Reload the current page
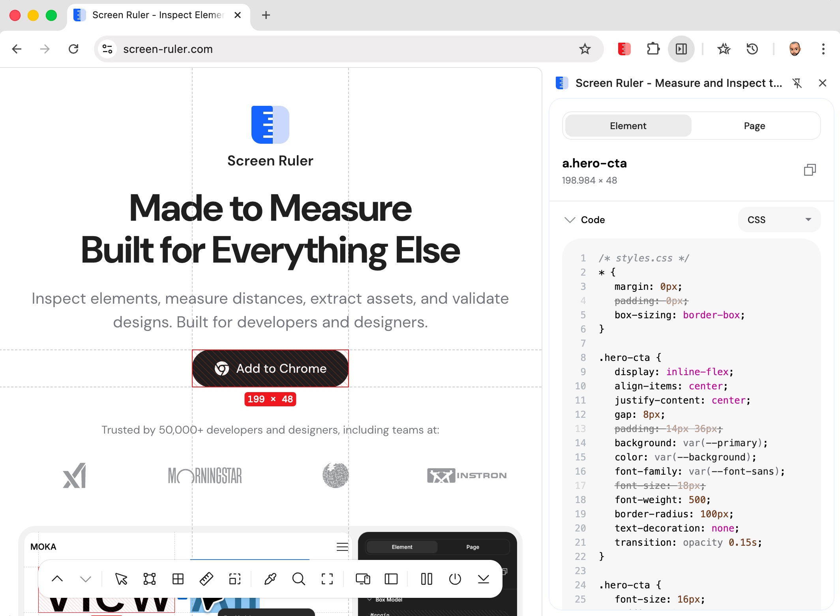The image size is (840, 616). point(73,49)
